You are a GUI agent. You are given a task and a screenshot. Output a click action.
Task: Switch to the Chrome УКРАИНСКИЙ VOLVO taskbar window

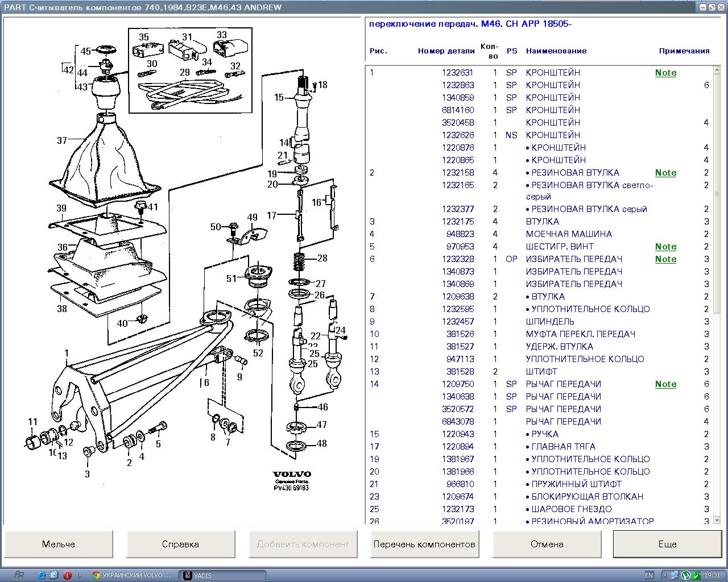[131, 575]
